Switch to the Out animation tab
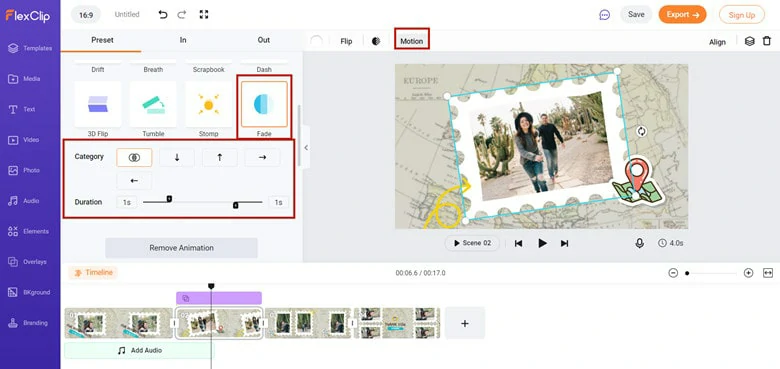Viewport: 780px width, 369px height. click(264, 40)
